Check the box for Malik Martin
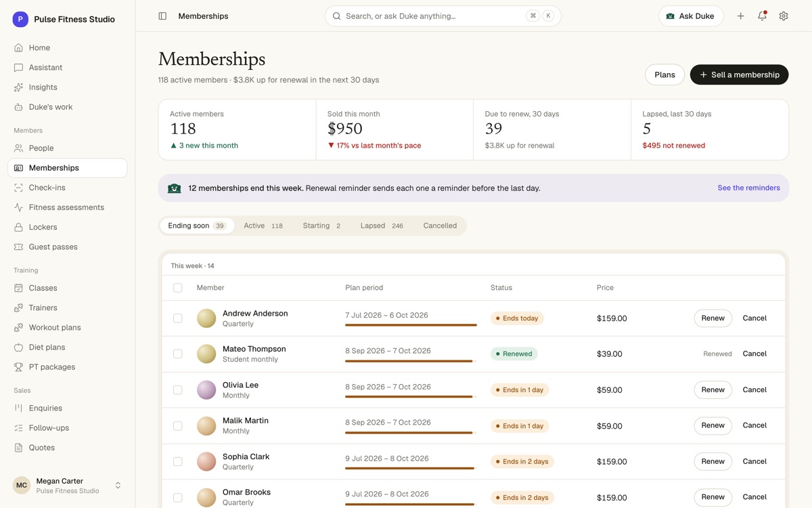 pyautogui.click(x=178, y=426)
